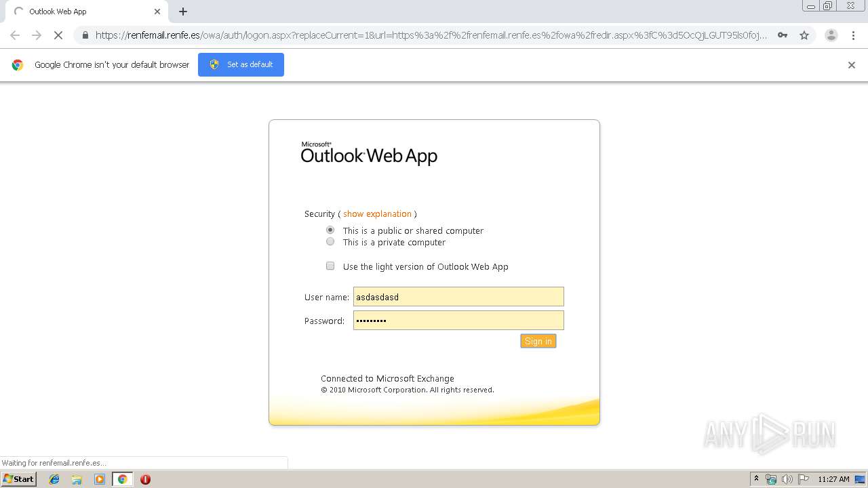Focus the User name field
Screen dimensions: 868x488
[458, 297]
